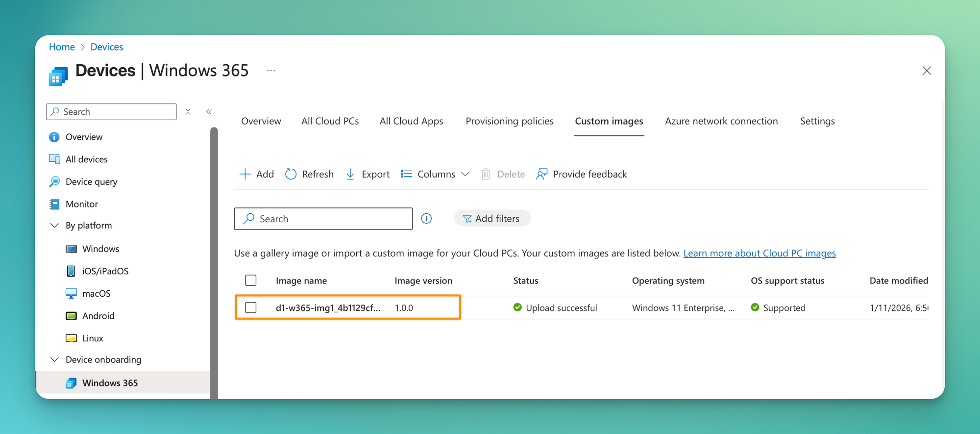
Task: Click the Delete trash can icon
Action: coord(486,174)
